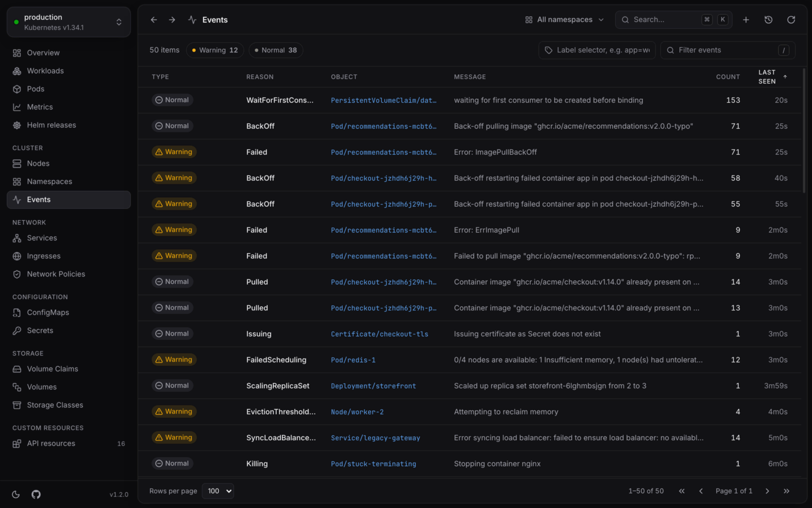This screenshot has height=508, width=812.
Task: Open the GitHub icon link
Action: [36, 494]
